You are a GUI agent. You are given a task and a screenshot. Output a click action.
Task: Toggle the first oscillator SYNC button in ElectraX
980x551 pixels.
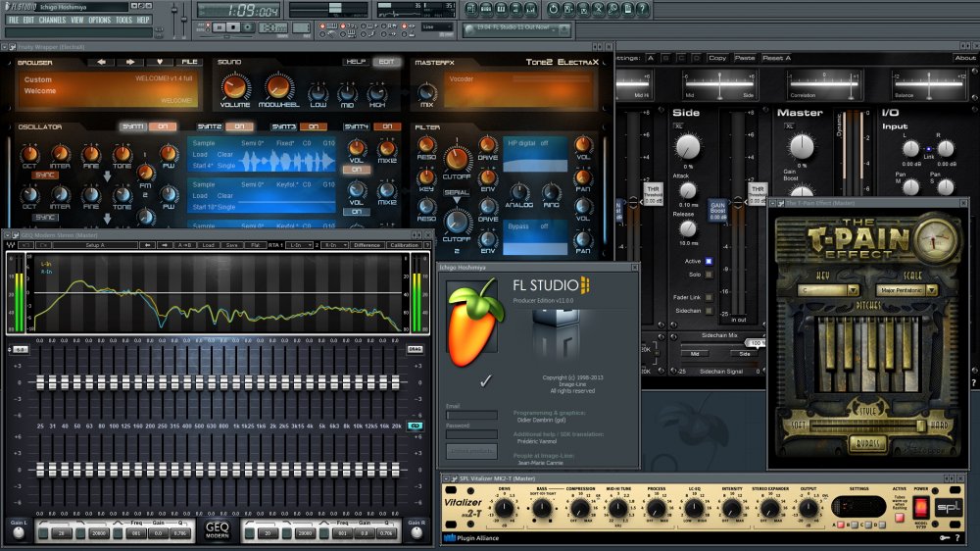point(44,175)
